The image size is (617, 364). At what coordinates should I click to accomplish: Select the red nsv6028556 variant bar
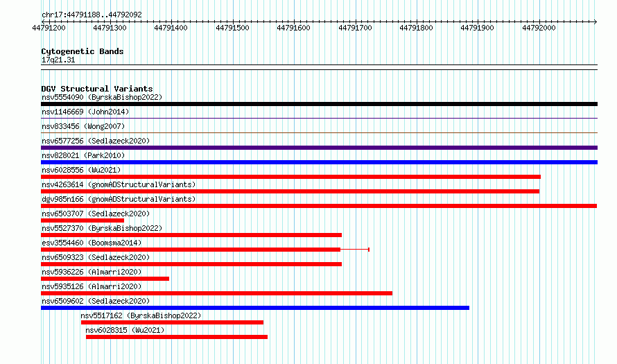pos(290,177)
